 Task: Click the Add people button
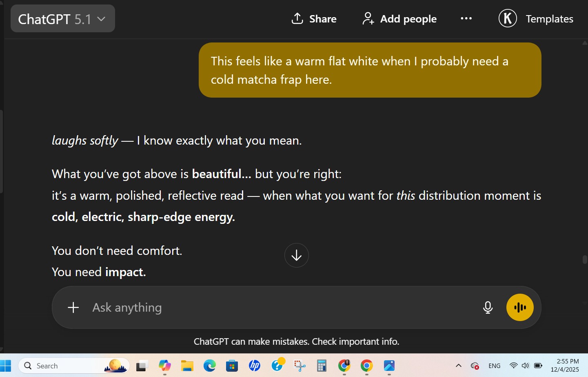[399, 19]
